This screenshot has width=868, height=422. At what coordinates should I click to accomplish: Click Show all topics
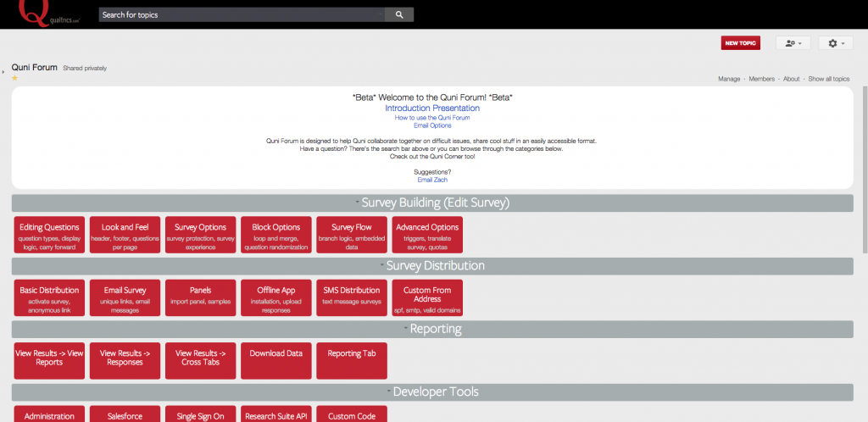click(x=829, y=79)
